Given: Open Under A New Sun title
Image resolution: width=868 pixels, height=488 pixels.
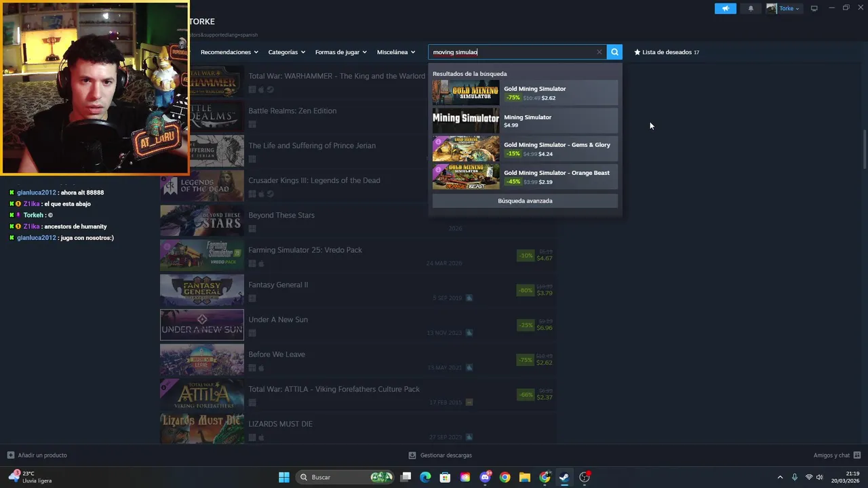Looking at the screenshot, I should pyautogui.click(x=278, y=319).
